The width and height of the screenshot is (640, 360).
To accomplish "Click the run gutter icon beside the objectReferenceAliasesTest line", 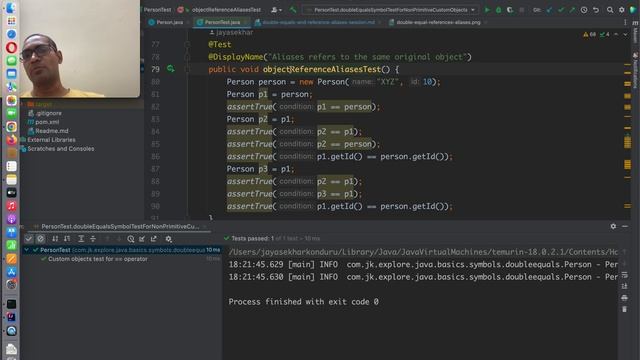I will [x=171, y=69].
